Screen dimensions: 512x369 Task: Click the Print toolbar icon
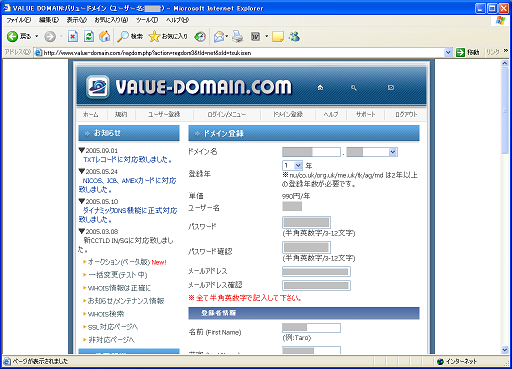click(238, 36)
